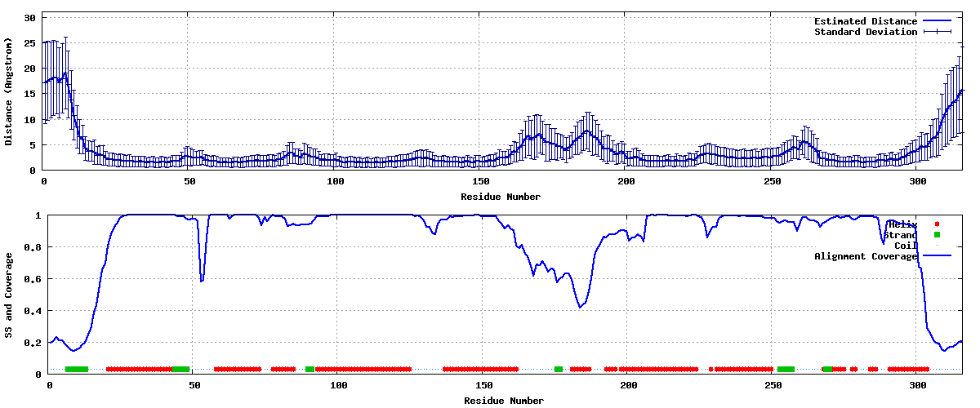Click the blue line sample beside Estimated Distance

point(938,21)
